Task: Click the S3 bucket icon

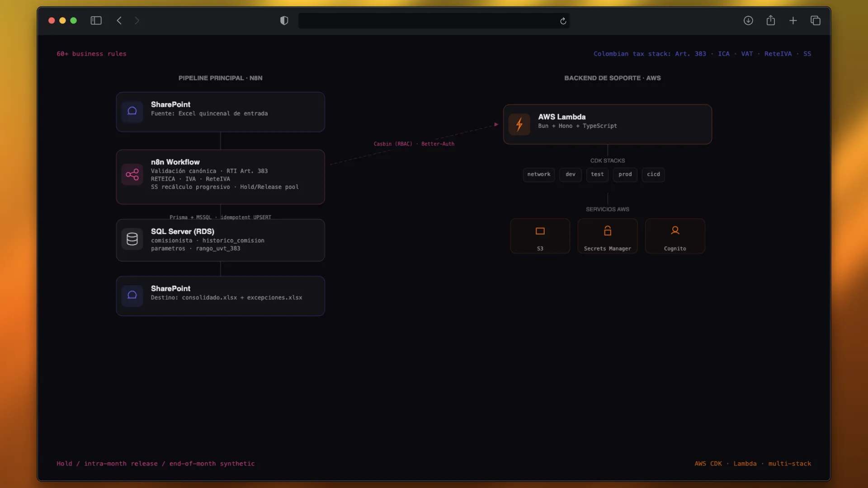Action: (x=540, y=231)
